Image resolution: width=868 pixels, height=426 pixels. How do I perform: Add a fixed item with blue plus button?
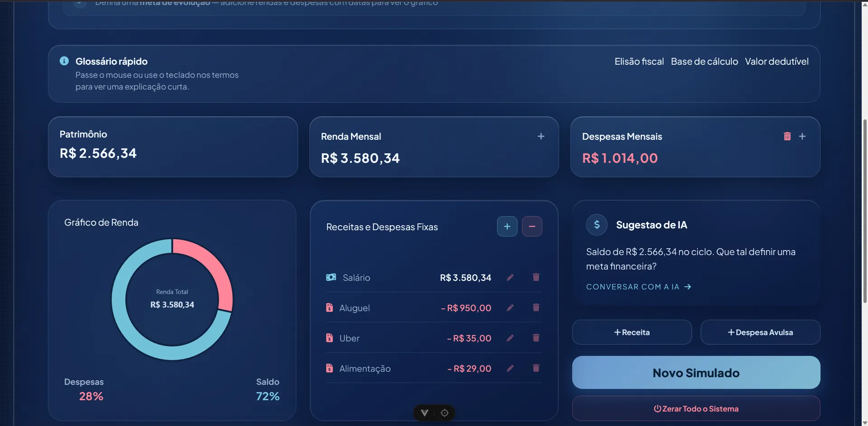coord(507,227)
